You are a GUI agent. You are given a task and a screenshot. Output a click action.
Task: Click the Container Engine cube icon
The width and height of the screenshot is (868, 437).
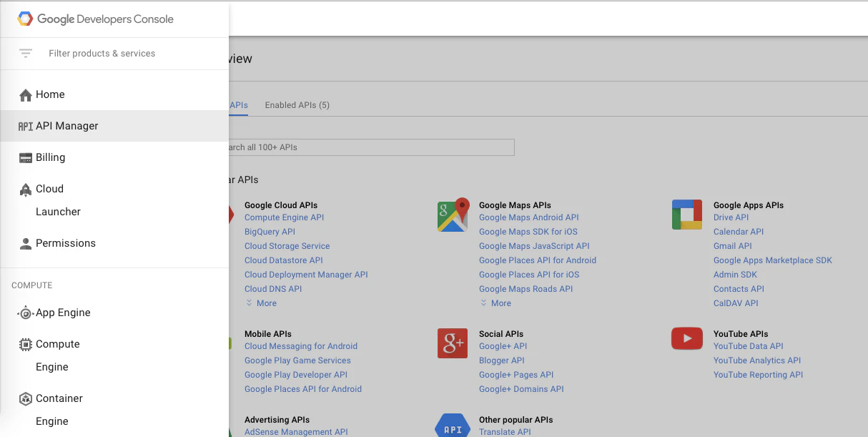point(26,398)
